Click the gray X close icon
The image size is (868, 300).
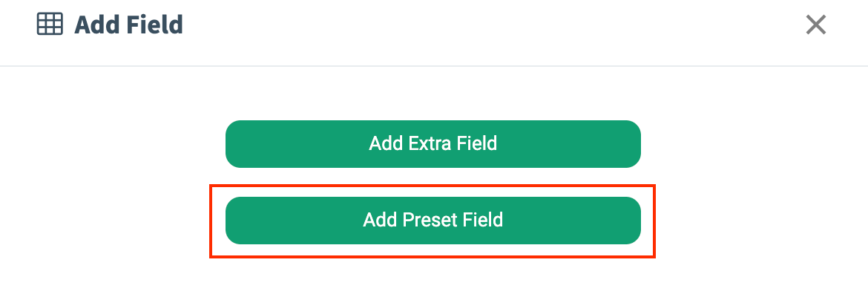click(x=816, y=25)
